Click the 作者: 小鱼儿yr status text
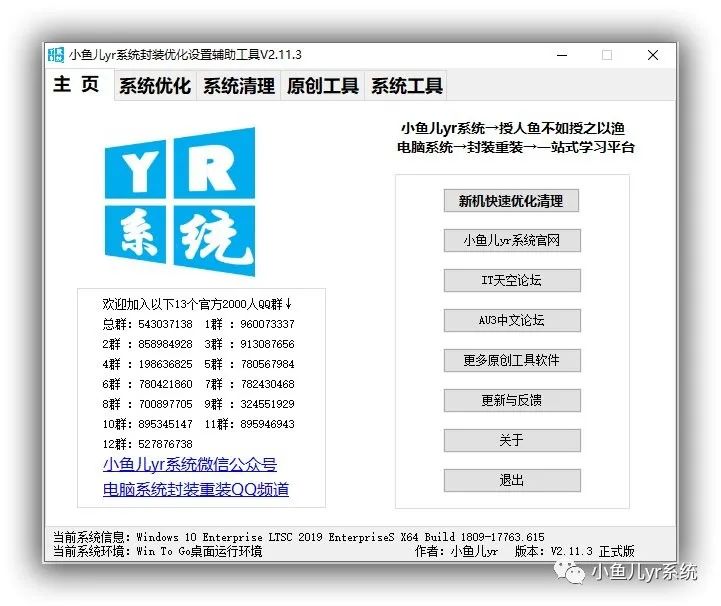 [456, 551]
